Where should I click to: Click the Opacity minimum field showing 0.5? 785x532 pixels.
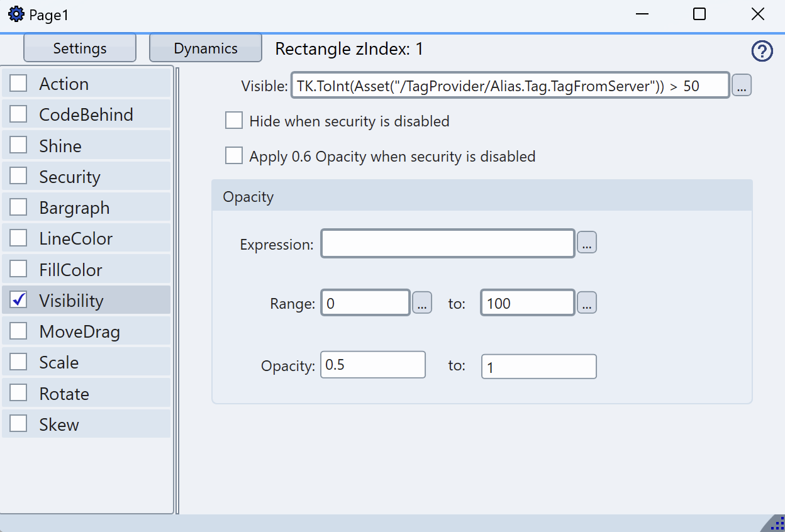pos(372,365)
